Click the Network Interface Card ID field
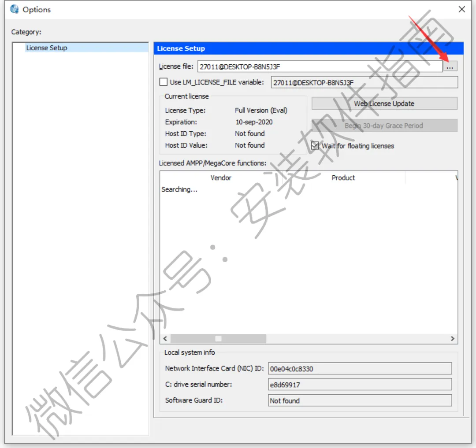 pyautogui.click(x=360, y=369)
